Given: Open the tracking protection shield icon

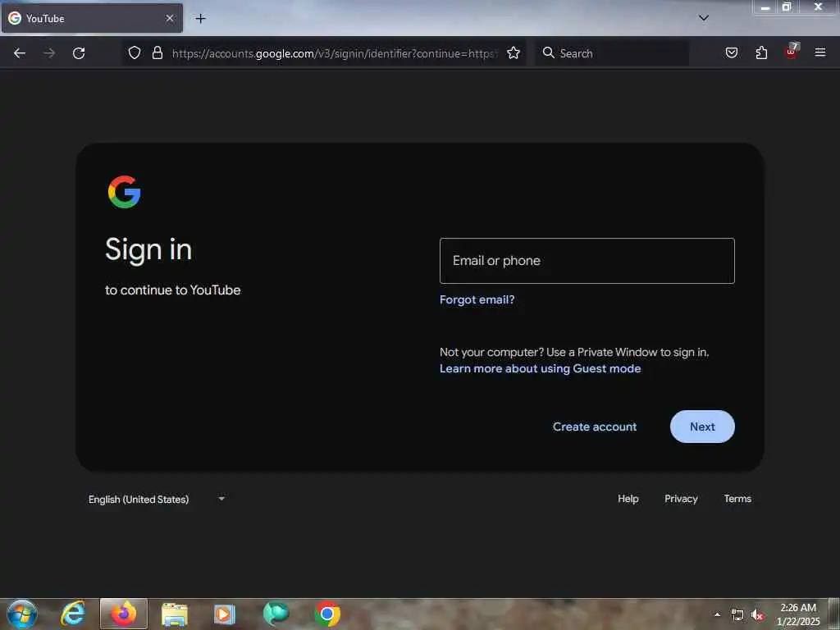Looking at the screenshot, I should (x=135, y=52).
